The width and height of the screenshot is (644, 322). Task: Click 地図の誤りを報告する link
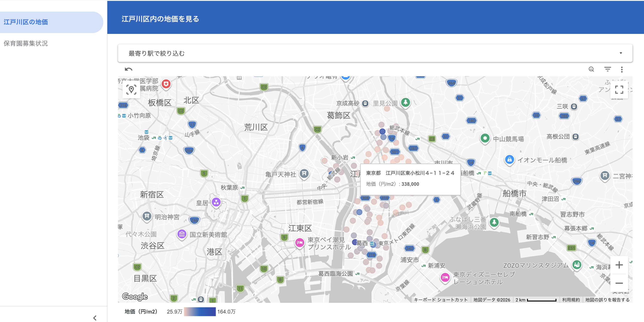pos(607,300)
